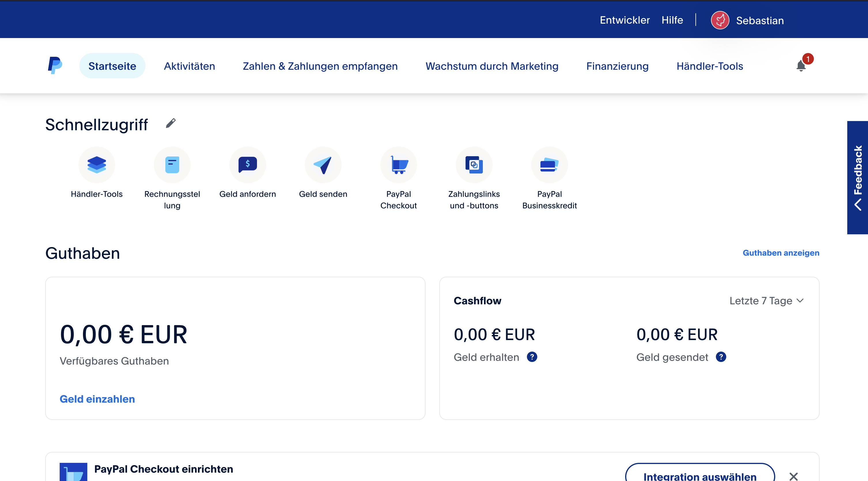Edit Schnellzugriff with pencil icon
This screenshot has width=868, height=481.
(x=171, y=123)
